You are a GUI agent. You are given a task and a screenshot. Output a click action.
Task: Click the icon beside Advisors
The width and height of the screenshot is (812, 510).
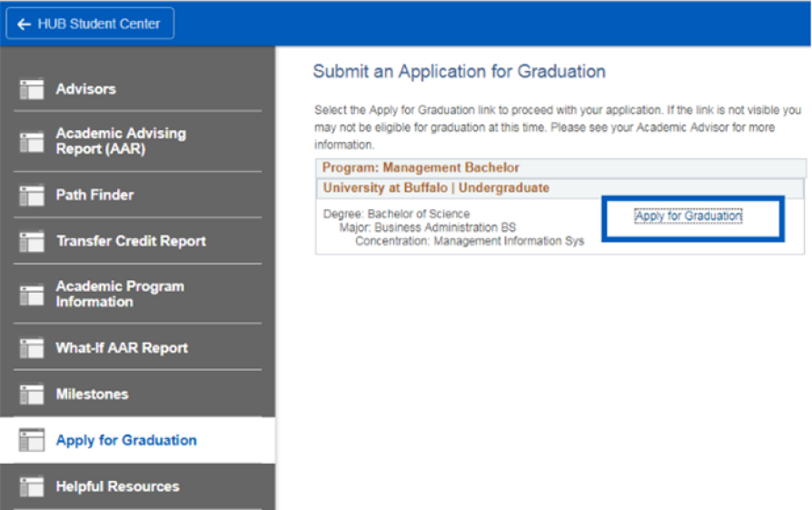click(32, 89)
